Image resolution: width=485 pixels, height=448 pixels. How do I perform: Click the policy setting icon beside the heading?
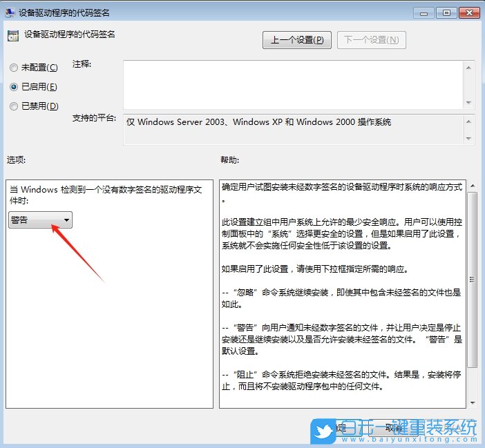[x=13, y=36]
